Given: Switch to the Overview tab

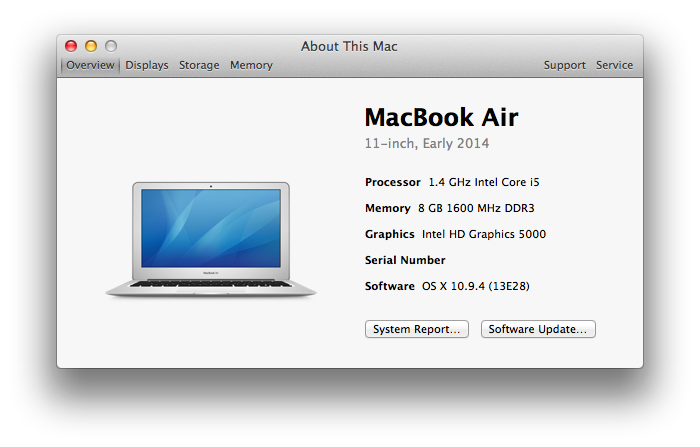Looking at the screenshot, I should click(90, 65).
